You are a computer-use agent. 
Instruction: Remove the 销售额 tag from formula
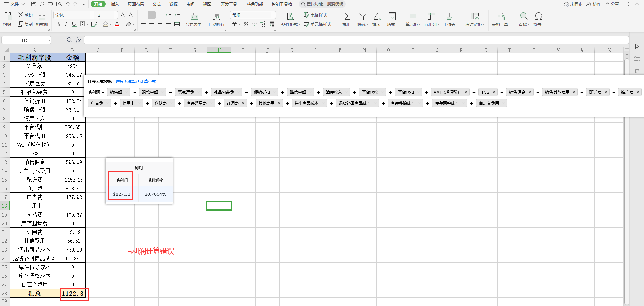pyautogui.click(x=127, y=92)
